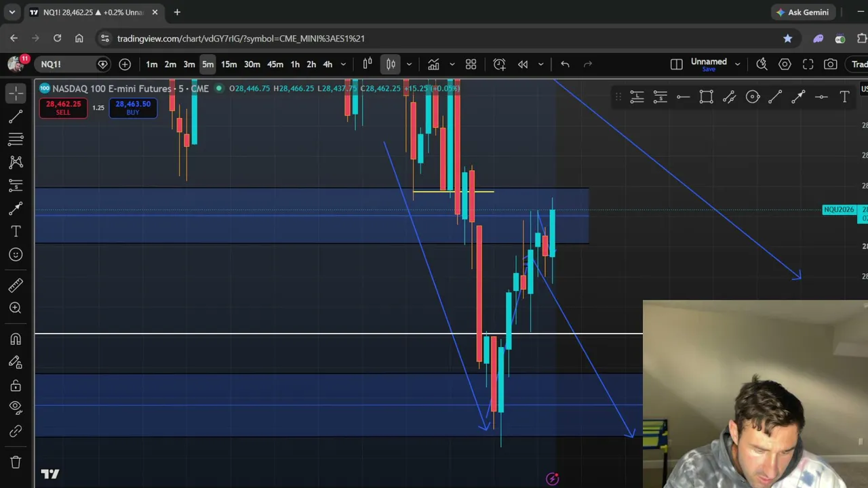Click the highlighted candles chart type button
The width and height of the screenshot is (868, 488).
(391, 64)
